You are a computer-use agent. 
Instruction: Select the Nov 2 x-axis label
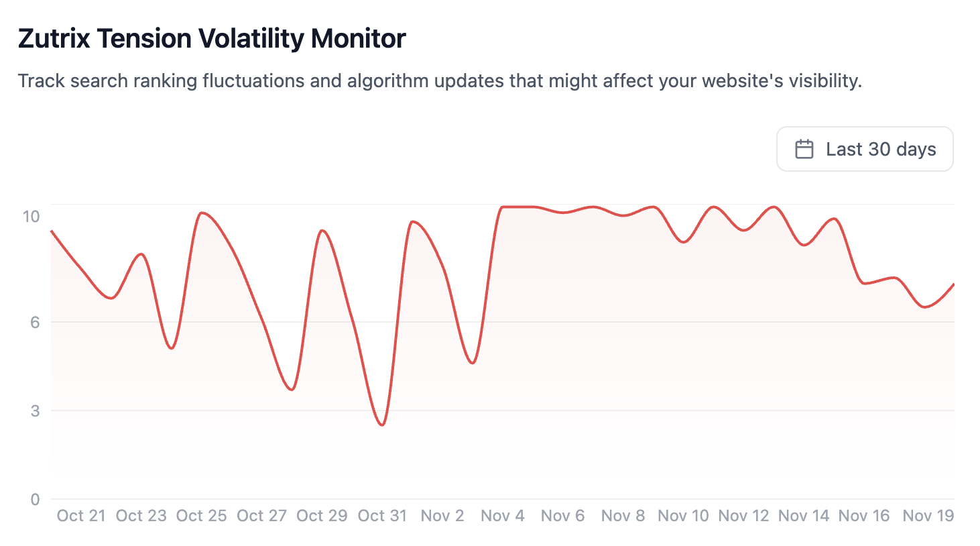point(442,516)
